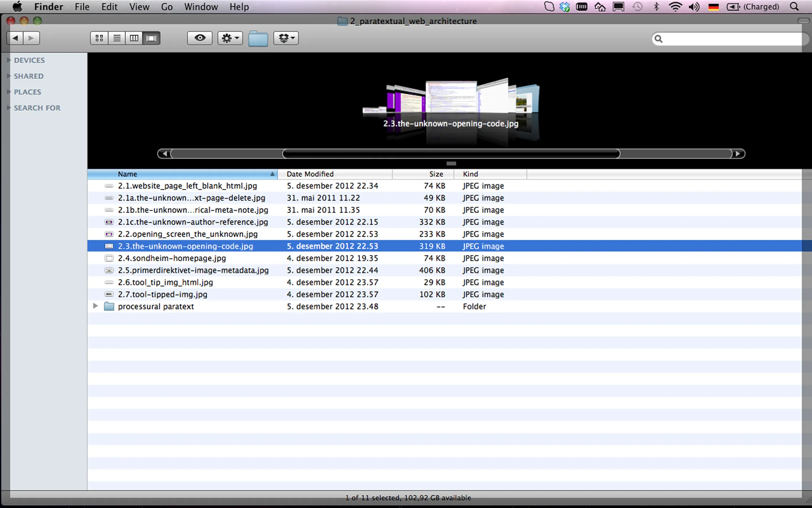Switch to column view mode

[134, 38]
